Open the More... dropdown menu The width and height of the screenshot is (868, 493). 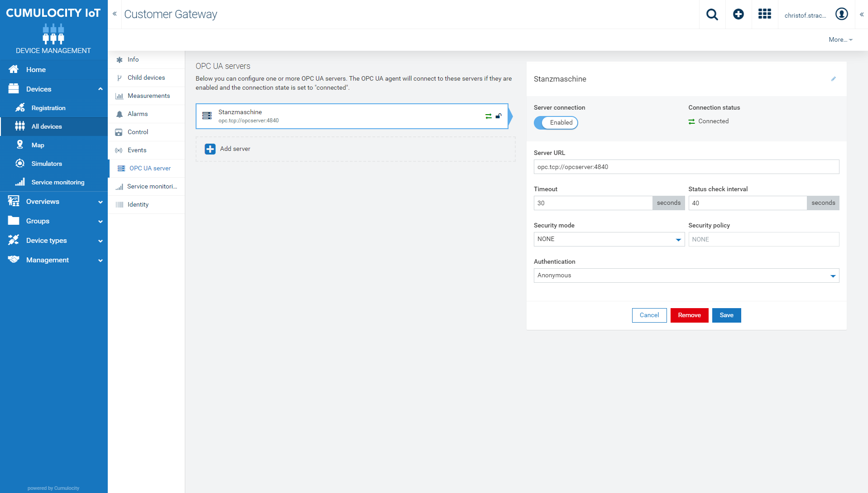pyautogui.click(x=841, y=40)
